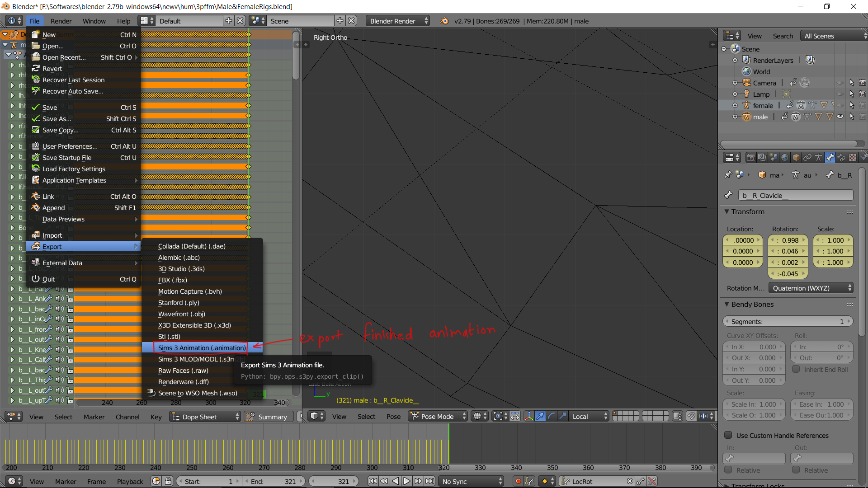Open the Pose menu in 3D view header

pyautogui.click(x=393, y=417)
